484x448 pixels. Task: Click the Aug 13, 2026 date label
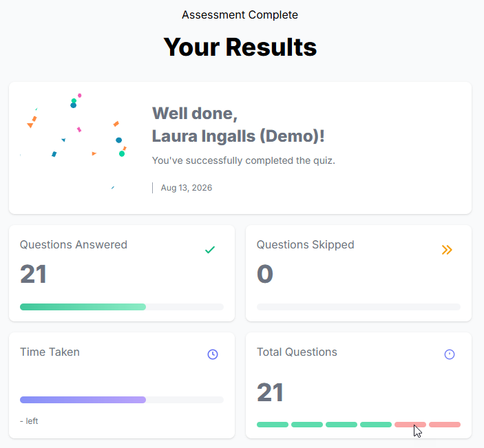[x=187, y=188]
